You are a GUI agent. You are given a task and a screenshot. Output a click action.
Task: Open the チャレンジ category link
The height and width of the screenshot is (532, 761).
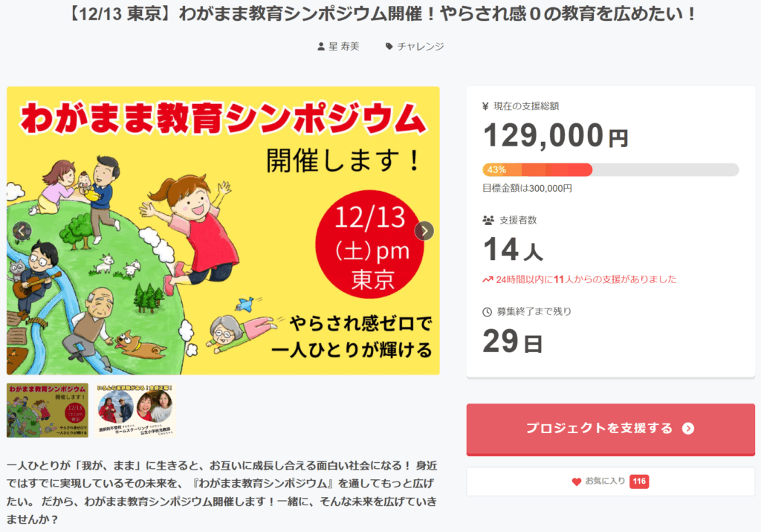point(420,47)
